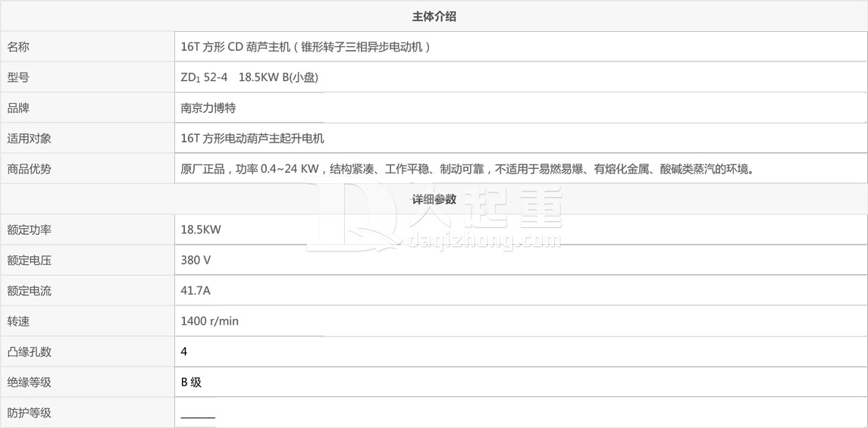Viewport: 868px width, 428px height.
Task: Select the 18.5KW rated power value
Action: (201, 230)
